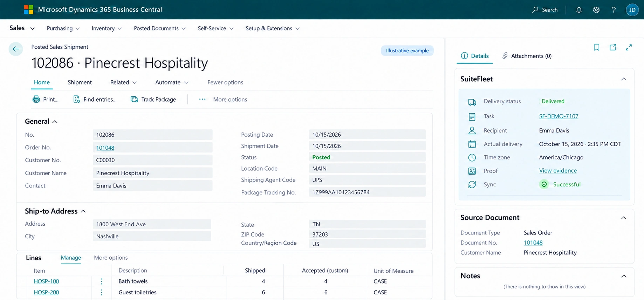Image resolution: width=644 pixels, height=300 pixels.
Task: Click the Microsoft logo icon
Action: 28,9
